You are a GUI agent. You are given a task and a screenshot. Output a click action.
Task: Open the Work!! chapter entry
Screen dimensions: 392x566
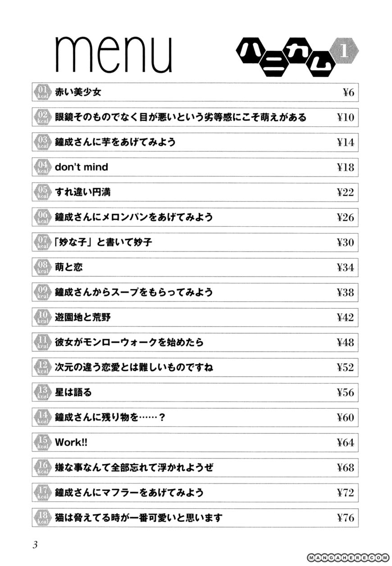71,442
